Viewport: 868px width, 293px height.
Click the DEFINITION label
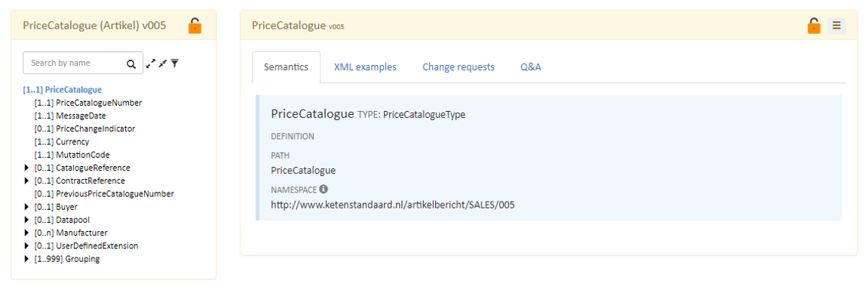[293, 136]
